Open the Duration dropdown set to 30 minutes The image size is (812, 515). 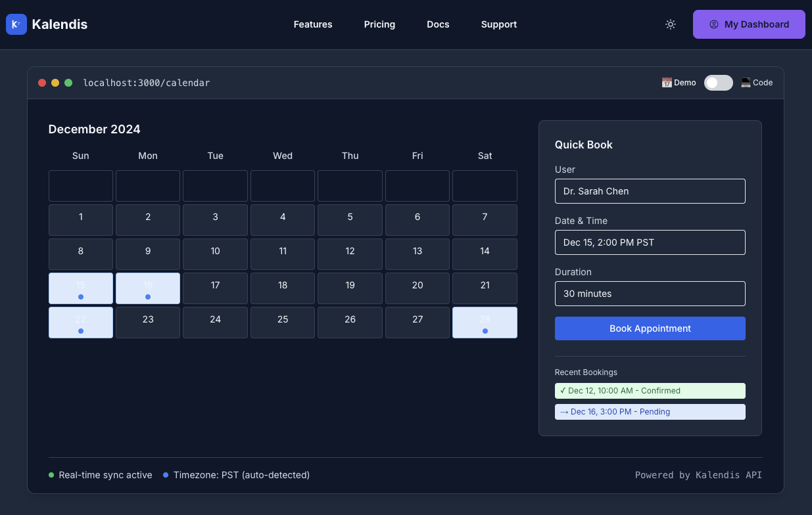point(650,294)
